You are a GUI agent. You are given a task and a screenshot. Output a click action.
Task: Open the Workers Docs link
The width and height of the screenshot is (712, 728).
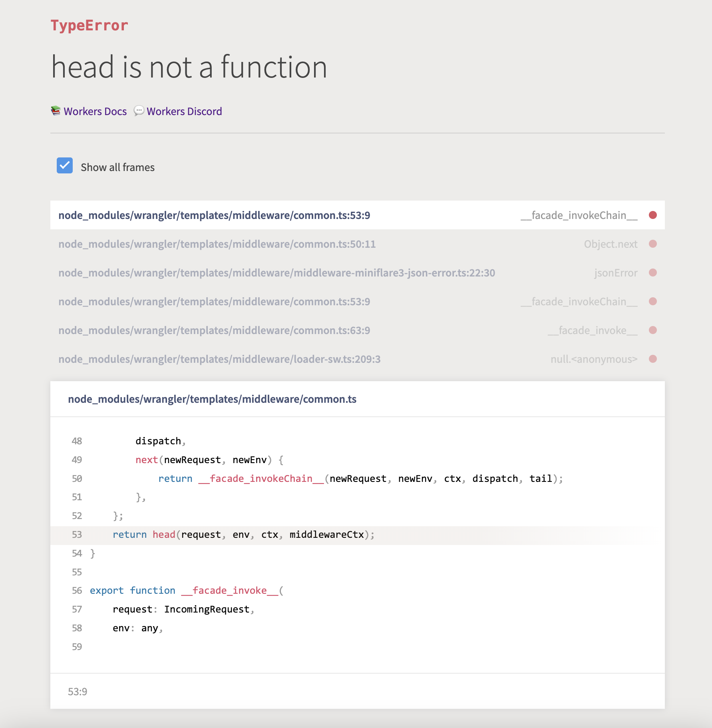95,111
